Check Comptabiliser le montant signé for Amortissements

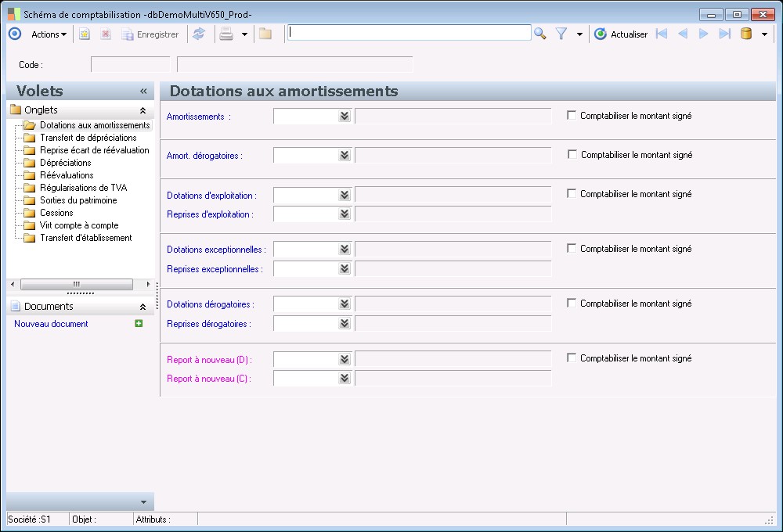[x=572, y=115]
